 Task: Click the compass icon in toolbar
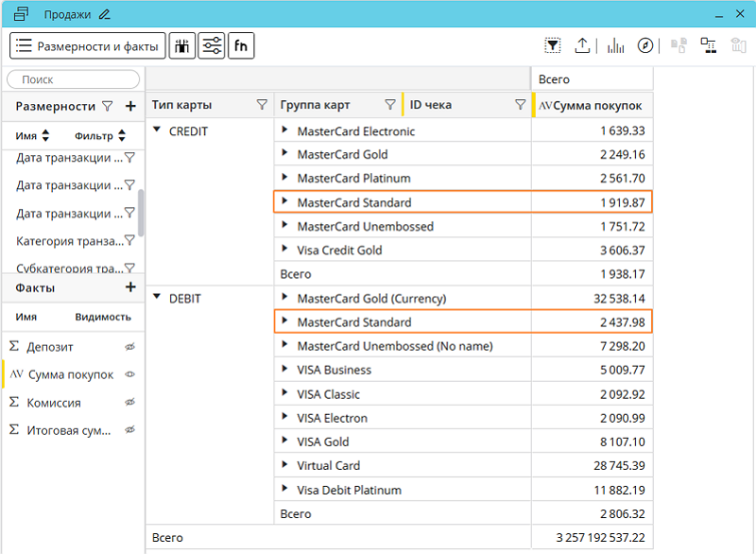coord(645,45)
